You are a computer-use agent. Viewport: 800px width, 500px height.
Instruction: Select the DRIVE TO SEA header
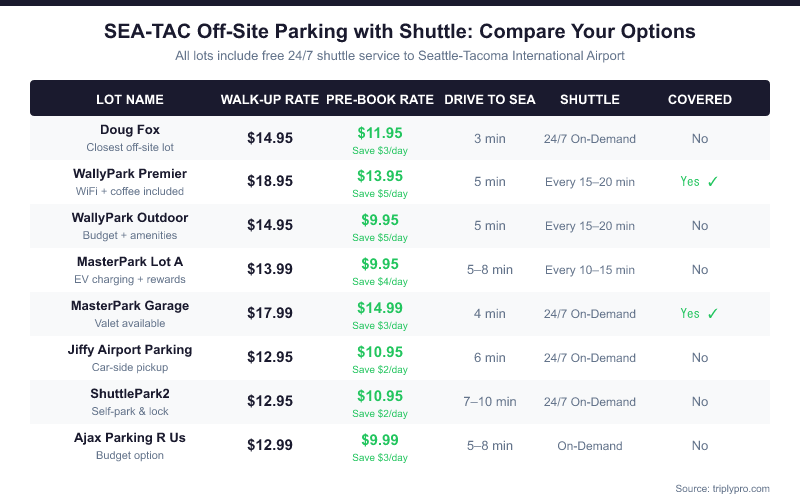490,100
